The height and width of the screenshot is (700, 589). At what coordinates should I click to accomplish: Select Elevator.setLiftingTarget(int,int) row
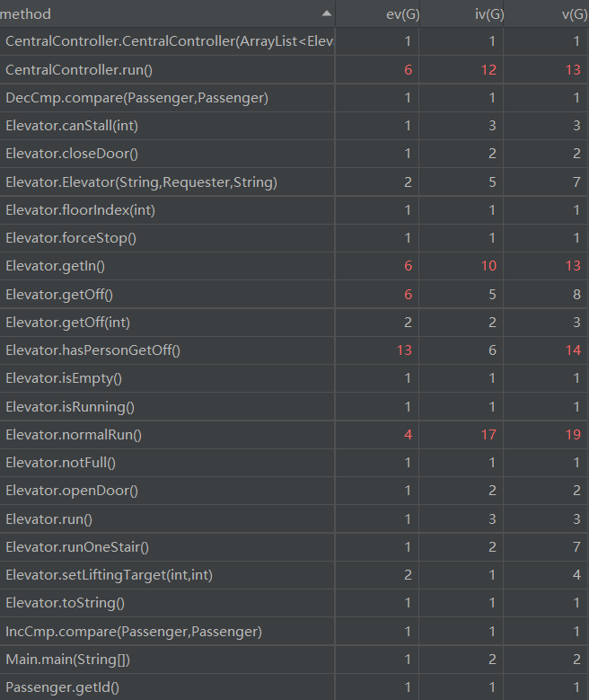click(294, 575)
